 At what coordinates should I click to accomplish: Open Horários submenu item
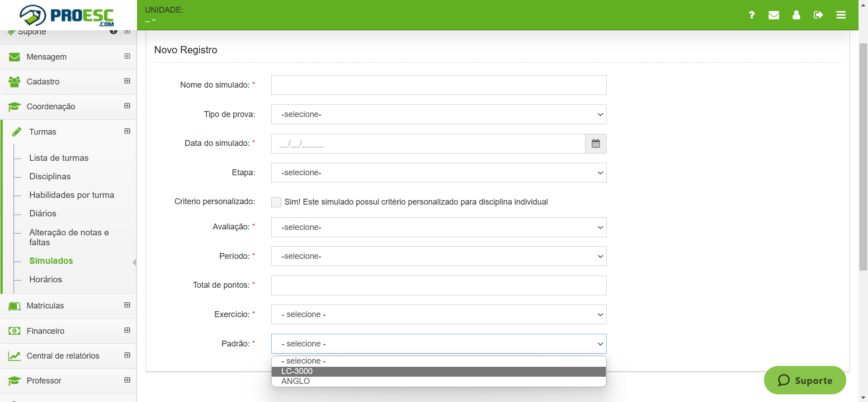point(46,280)
